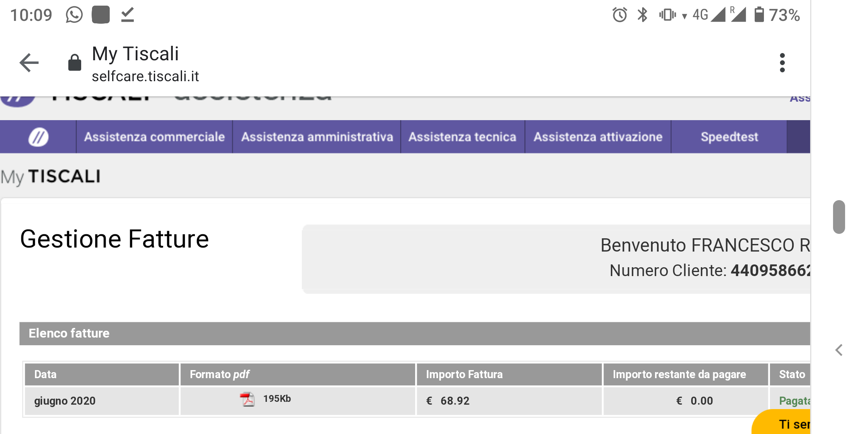Click the padlock site security icon
Image resolution: width=868 pixels, height=434 pixels.
[75, 63]
